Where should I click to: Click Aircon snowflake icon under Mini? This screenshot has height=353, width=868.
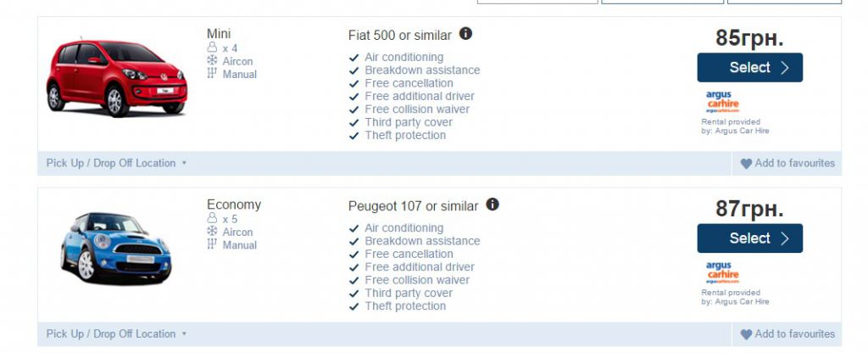coord(212,61)
